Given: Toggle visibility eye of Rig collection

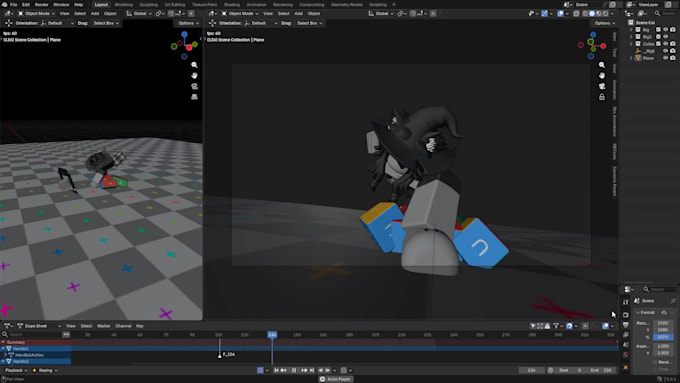Looking at the screenshot, I should pos(666,30).
